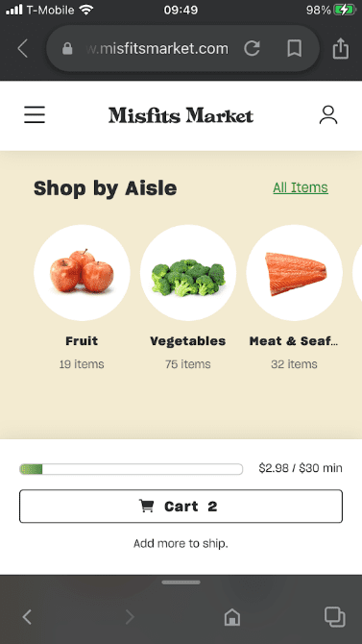
Task: Tap the home icon in the bottom bar
Action: click(232, 617)
